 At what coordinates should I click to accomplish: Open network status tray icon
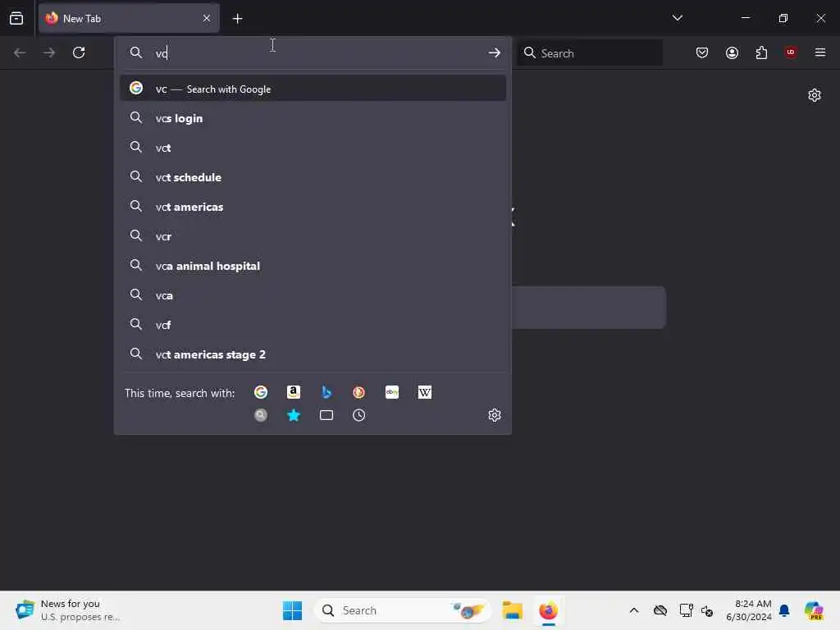685,610
